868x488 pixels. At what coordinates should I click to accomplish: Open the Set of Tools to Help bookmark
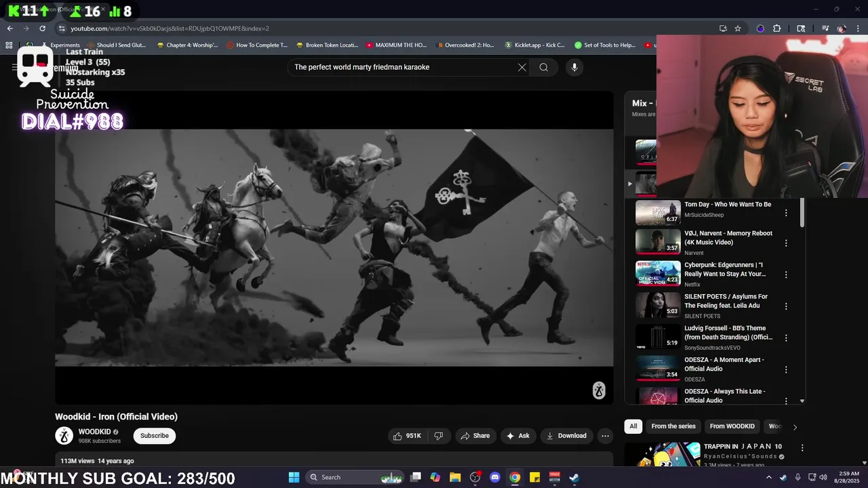[x=605, y=45]
